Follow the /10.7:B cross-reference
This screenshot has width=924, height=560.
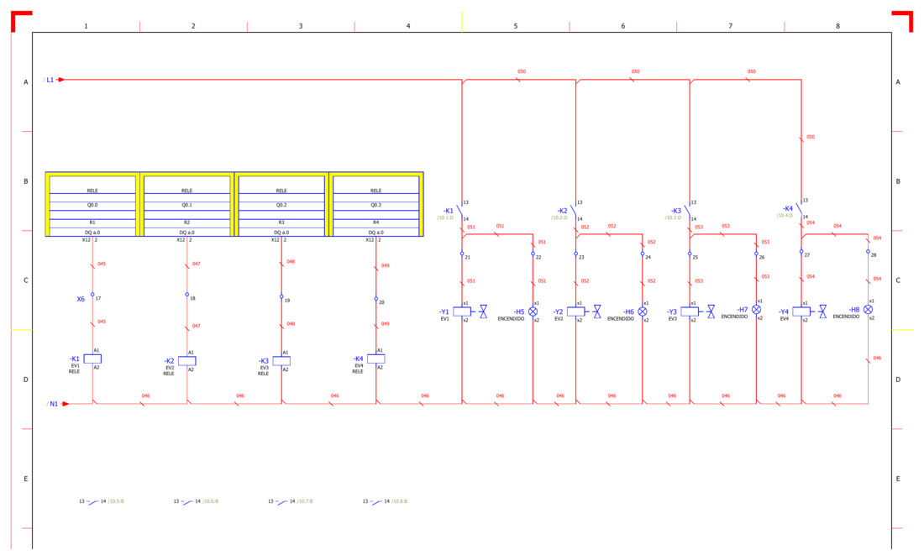305,502
